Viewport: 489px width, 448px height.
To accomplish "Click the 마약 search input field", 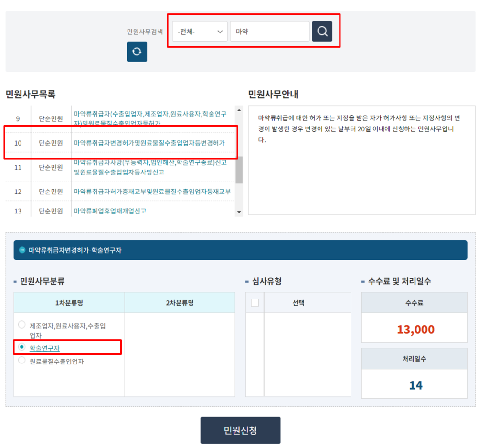I will tap(269, 32).
